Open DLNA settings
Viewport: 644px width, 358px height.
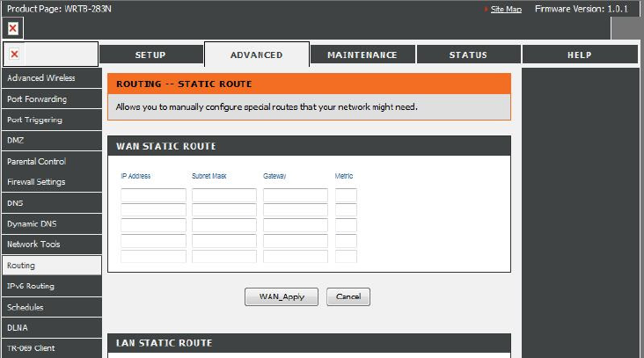52,327
